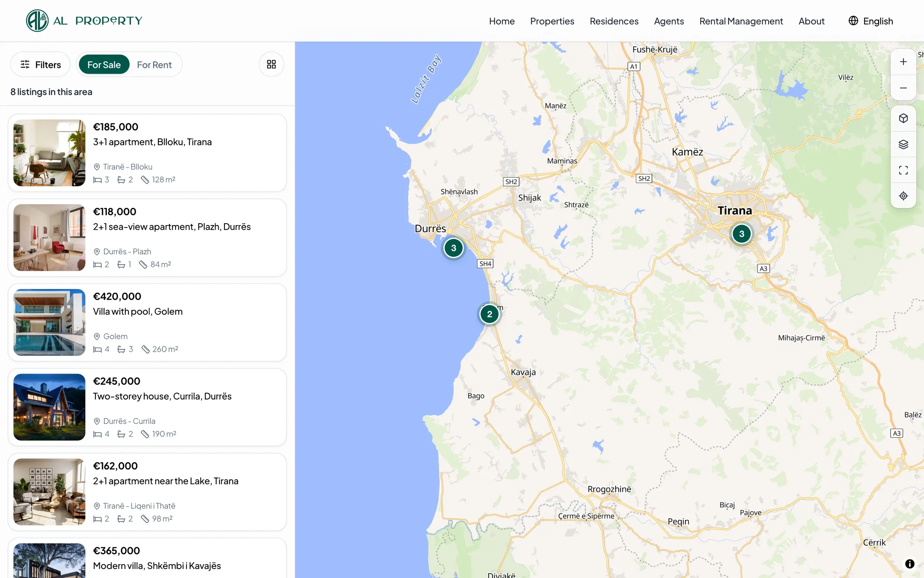Open map attribution info icon

pos(910,564)
